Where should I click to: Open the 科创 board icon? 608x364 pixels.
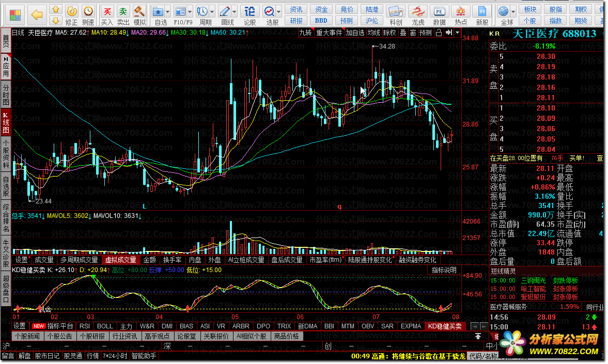396,15
